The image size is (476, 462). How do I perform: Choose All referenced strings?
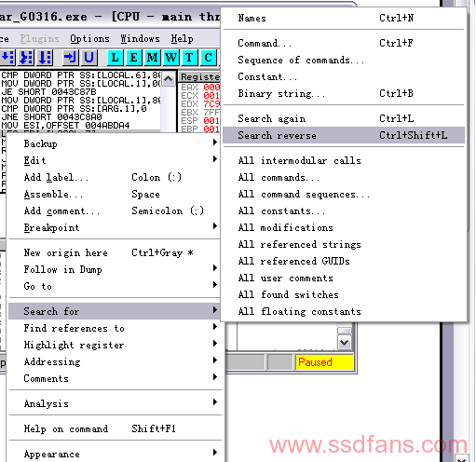[x=344, y=244]
